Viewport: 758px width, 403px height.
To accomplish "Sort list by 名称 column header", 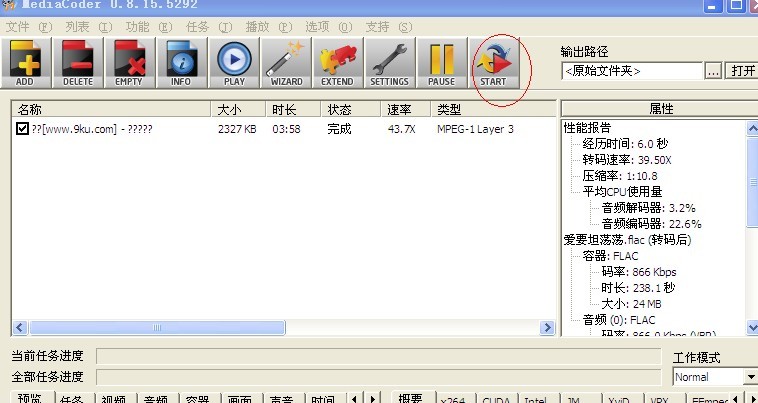I will [111, 110].
